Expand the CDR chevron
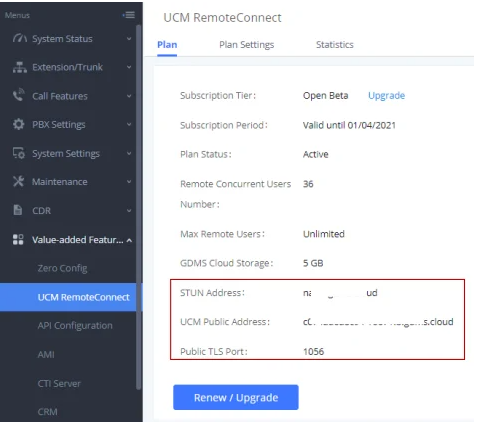502x426 pixels. point(129,211)
